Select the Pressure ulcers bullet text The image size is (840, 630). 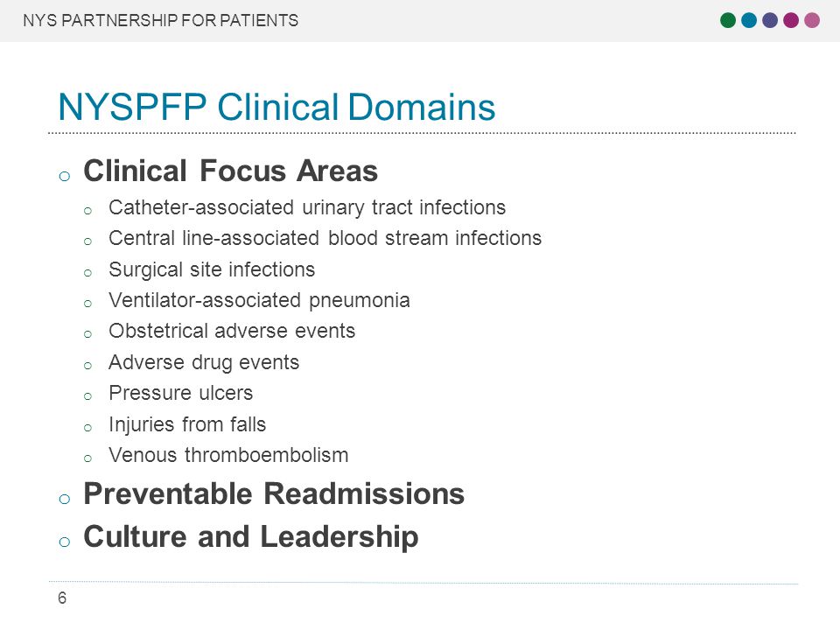(180, 393)
